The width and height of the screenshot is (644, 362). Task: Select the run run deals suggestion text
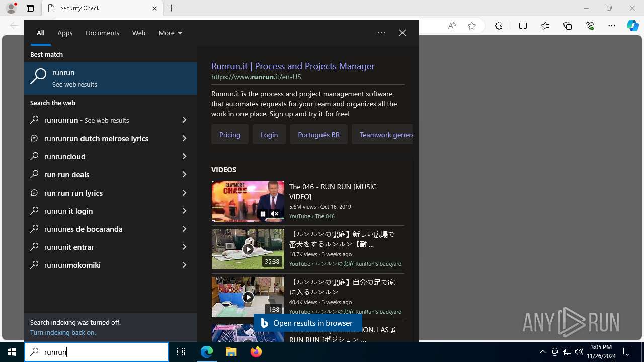66,174
